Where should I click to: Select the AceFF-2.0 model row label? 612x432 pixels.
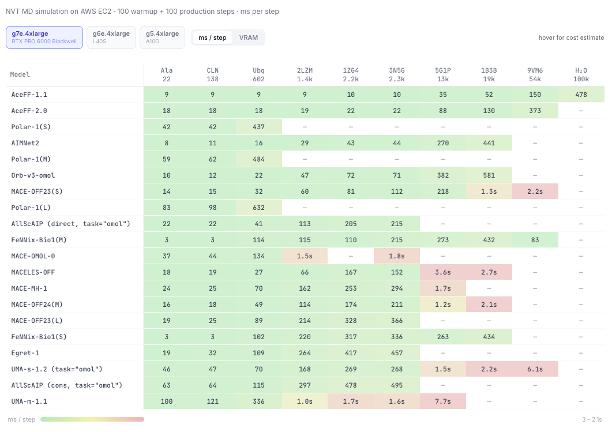29,111
